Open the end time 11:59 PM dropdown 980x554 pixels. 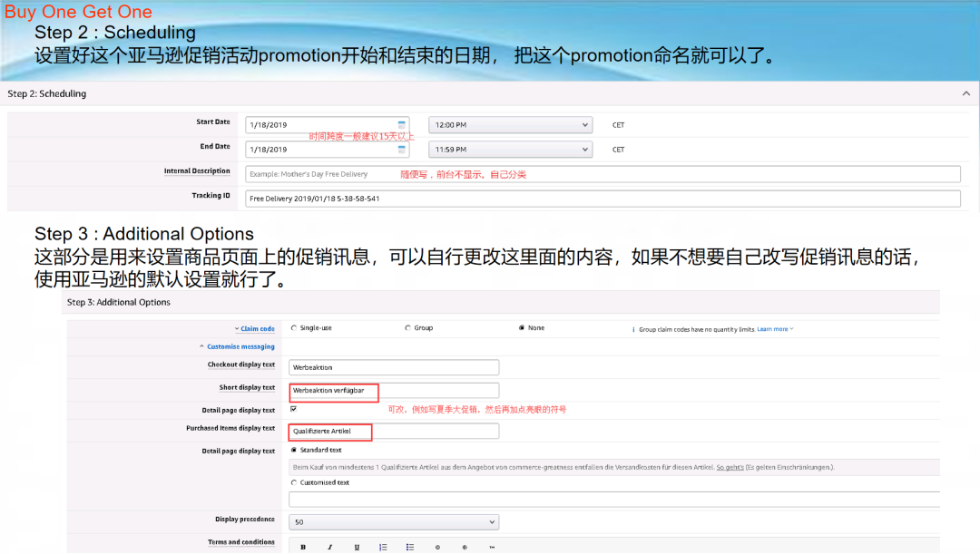[x=510, y=150]
